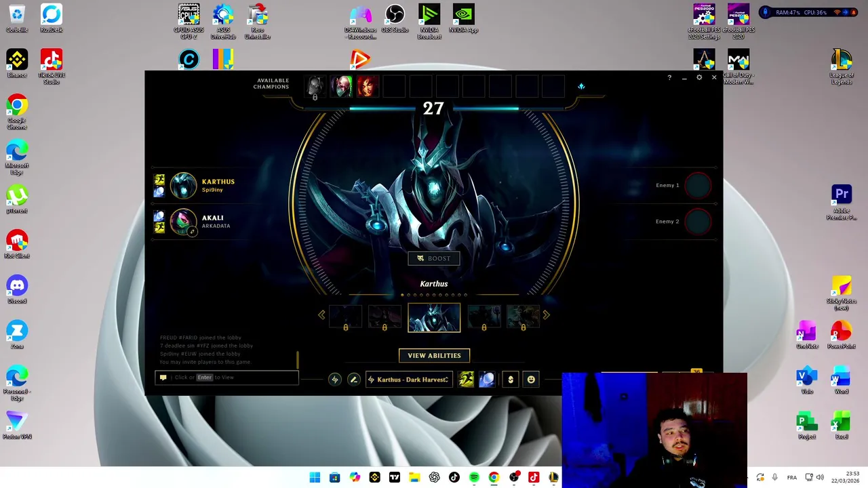Click the ARKADATA summoner name
The height and width of the screenshot is (488, 868).
pyautogui.click(x=216, y=226)
